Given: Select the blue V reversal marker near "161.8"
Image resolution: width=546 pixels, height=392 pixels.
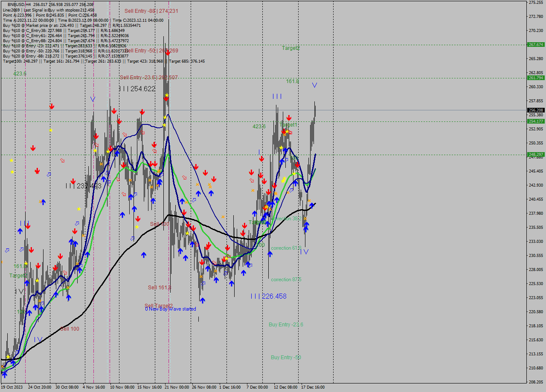Looking at the screenshot, I should tap(314, 85).
